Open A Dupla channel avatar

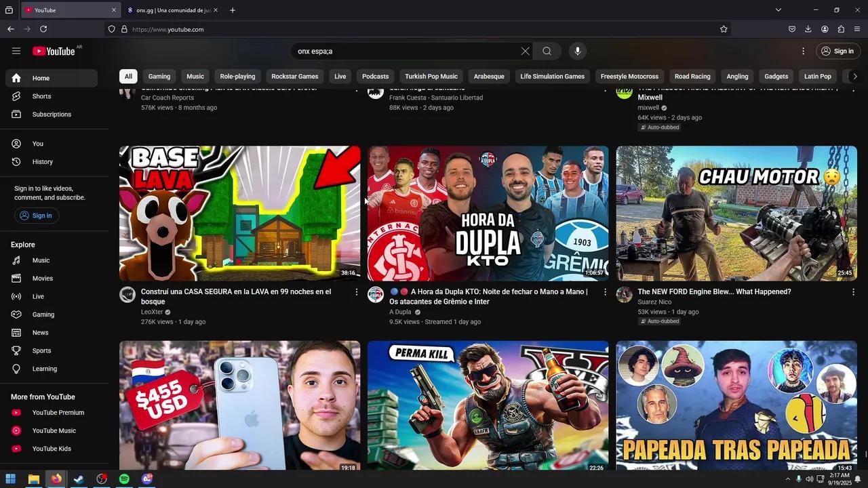(376, 294)
